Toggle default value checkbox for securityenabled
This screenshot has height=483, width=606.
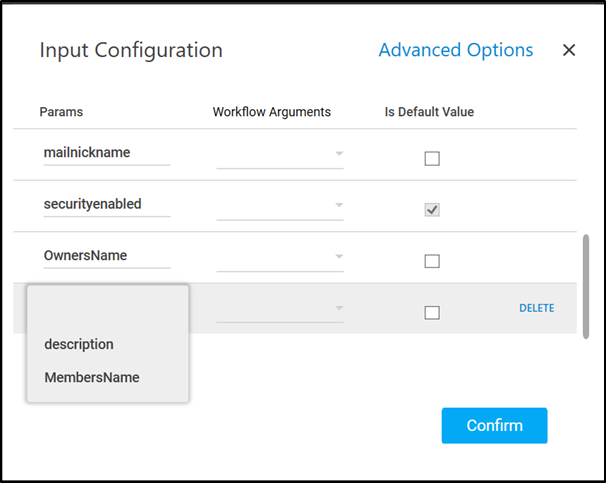click(x=432, y=210)
